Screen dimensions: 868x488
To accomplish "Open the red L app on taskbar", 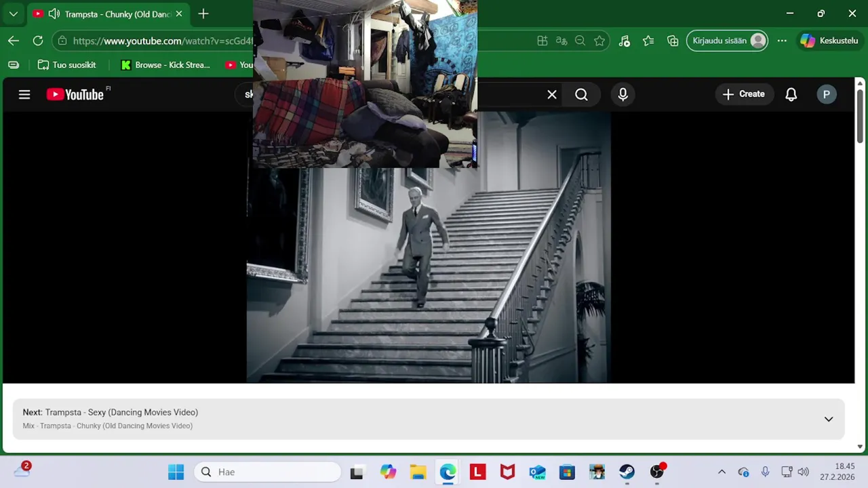I will [477, 472].
